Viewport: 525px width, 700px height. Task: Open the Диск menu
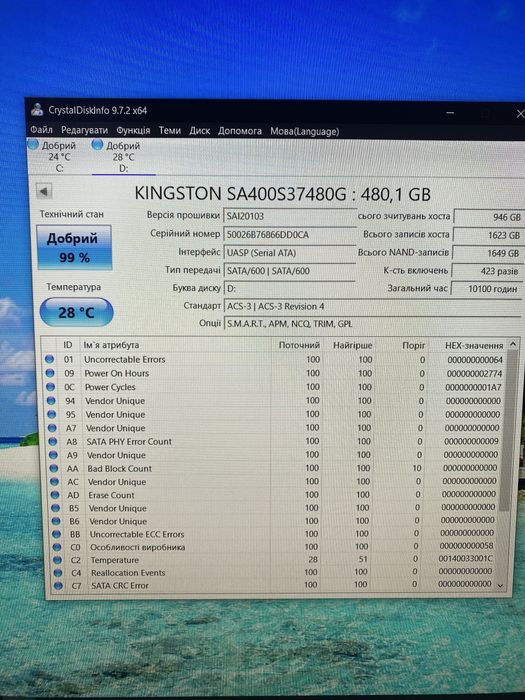pyautogui.click(x=200, y=131)
